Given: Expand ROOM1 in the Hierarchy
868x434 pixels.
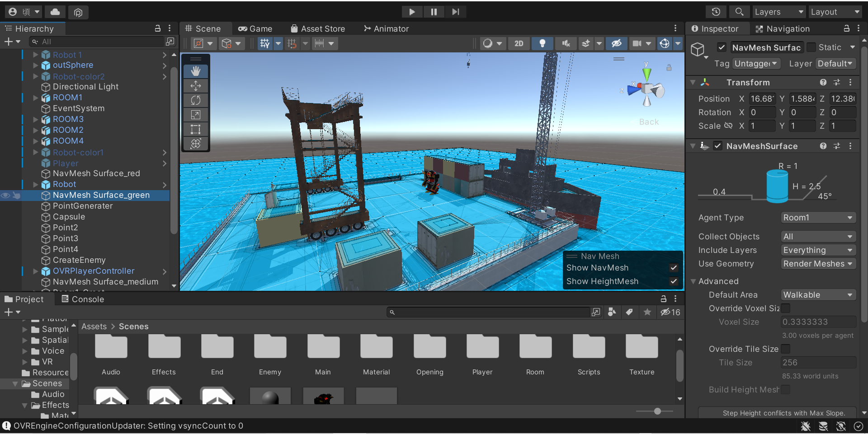Looking at the screenshot, I should click(36, 98).
